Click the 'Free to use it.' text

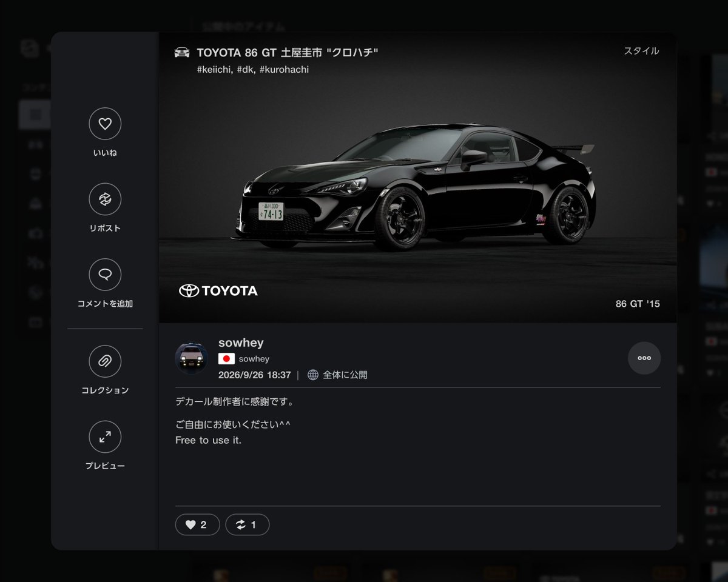208,440
